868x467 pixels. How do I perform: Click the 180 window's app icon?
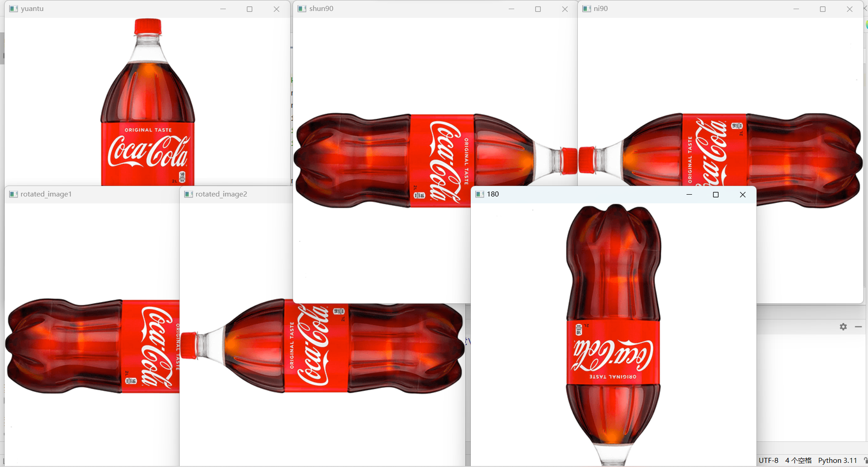(x=480, y=194)
